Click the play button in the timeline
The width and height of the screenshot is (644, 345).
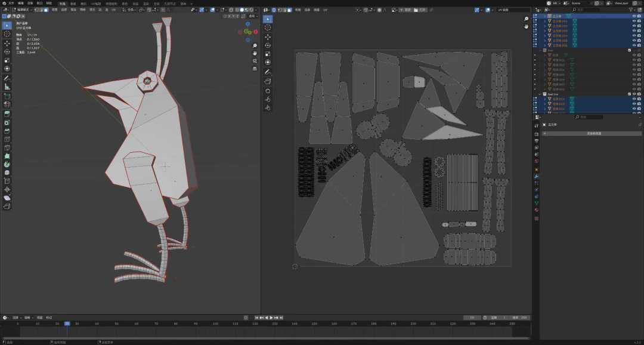pyautogui.click(x=271, y=318)
